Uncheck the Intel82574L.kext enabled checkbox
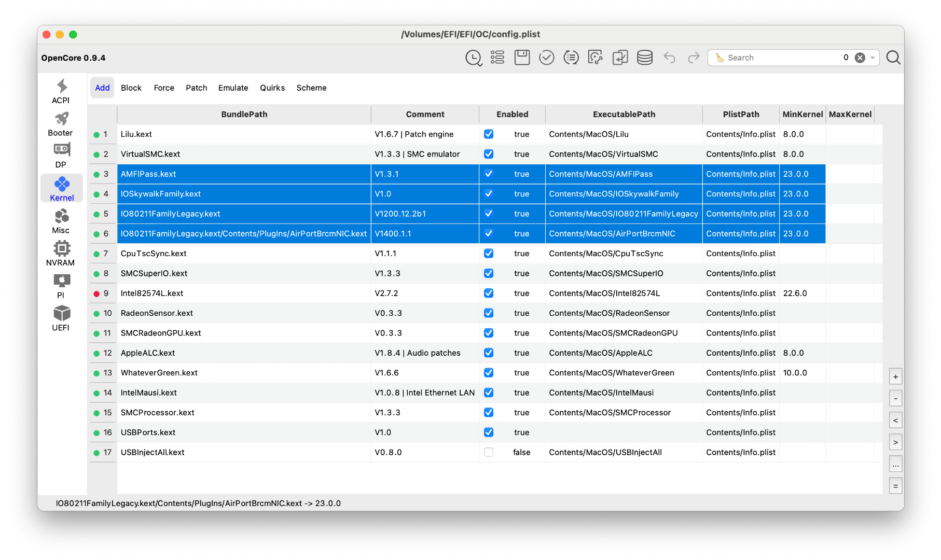 [488, 293]
